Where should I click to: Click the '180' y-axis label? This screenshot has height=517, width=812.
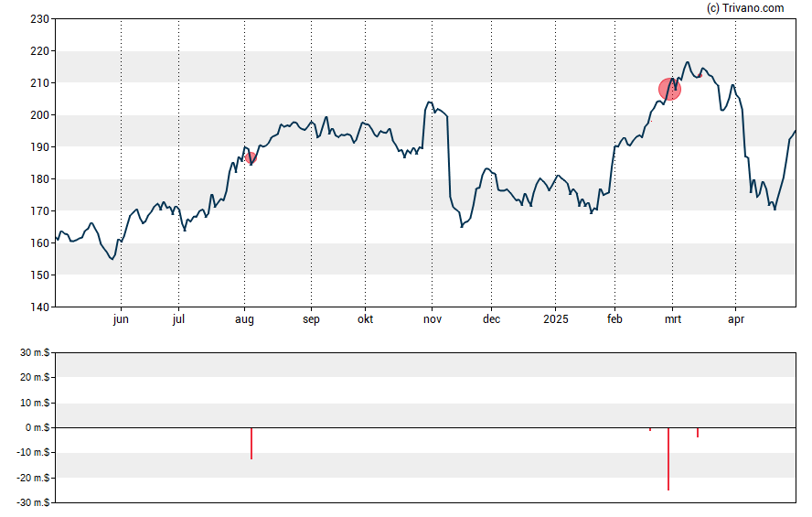[40, 179]
